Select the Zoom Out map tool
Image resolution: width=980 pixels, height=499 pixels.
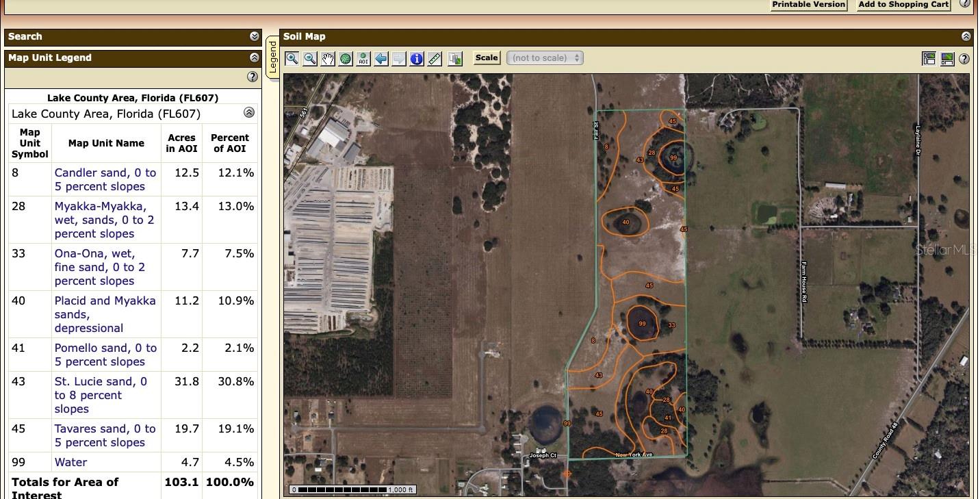[310, 59]
